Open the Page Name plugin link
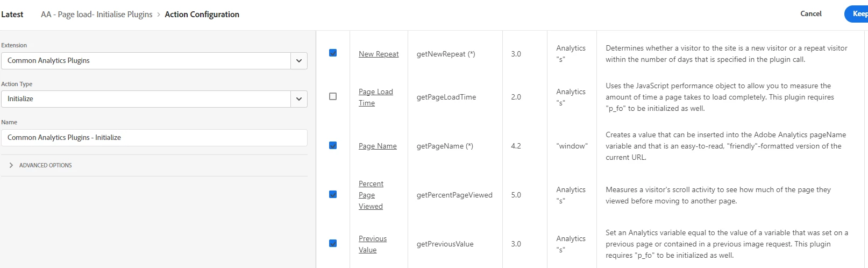Image resolution: width=868 pixels, height=268 pixels. coord(378,146)
